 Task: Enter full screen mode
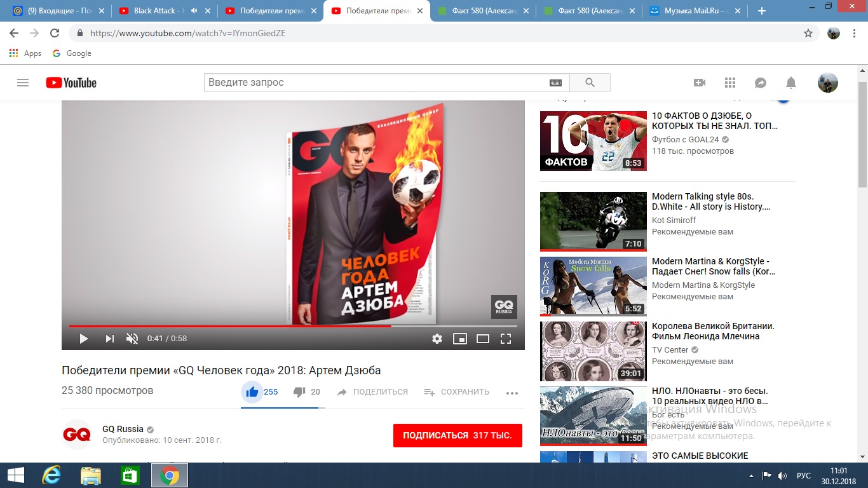coord(506,339)
